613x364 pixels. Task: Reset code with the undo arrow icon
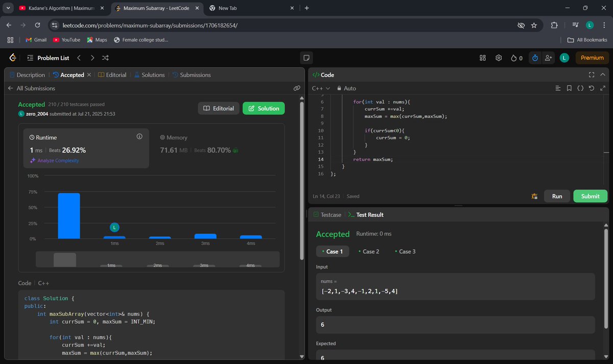point(592,88)
